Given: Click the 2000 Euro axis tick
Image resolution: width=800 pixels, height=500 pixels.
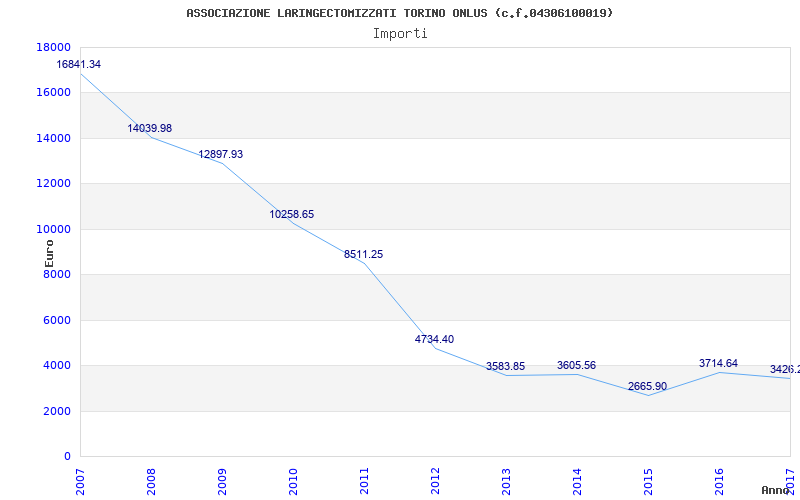Looking at the screenshot, I should 57,411.
